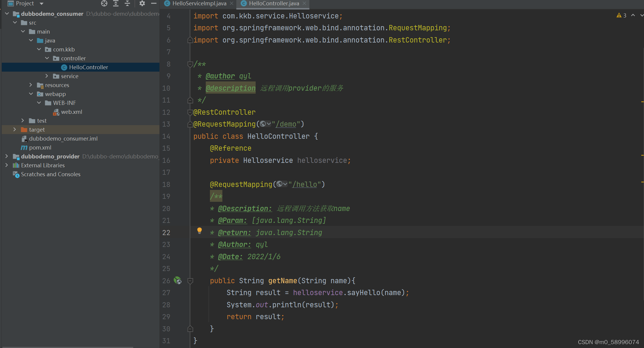Toggle the collapse arrow on line 8 Javadoc block
The image size is (644, 348).
tap(190, 64)
